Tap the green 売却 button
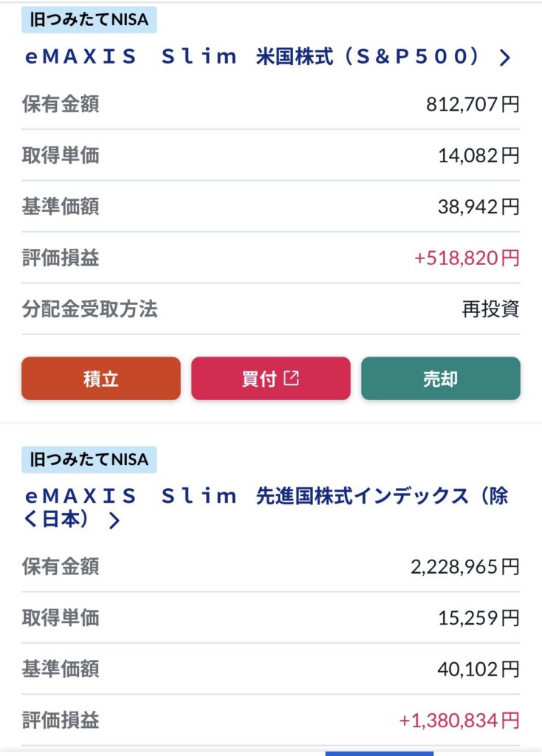The image size is (542, 756). (x=441, y=379)
